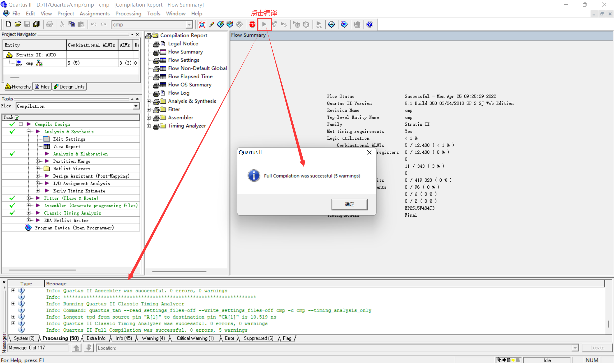This screenshot has width=614, height=364.
Task: Open the Assignment Editor pencil icon
Action: pos(211,24)
